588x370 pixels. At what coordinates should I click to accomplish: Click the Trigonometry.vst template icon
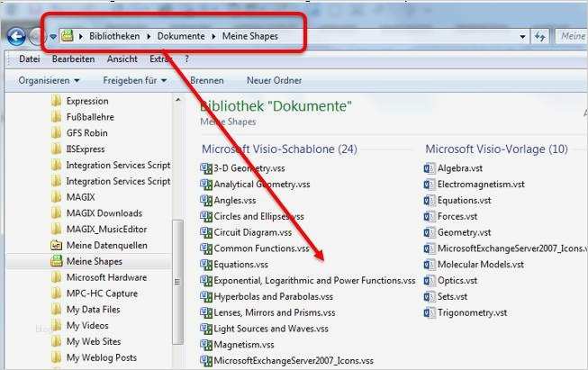pos(430,312)
